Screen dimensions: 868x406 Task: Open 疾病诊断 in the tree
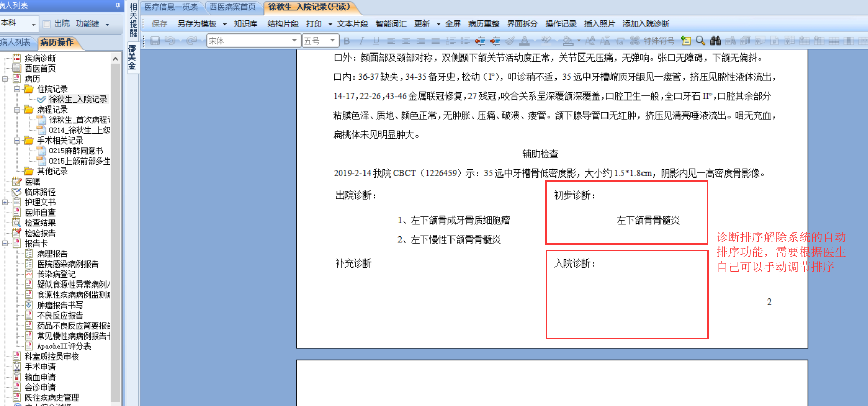click(40, 58)
